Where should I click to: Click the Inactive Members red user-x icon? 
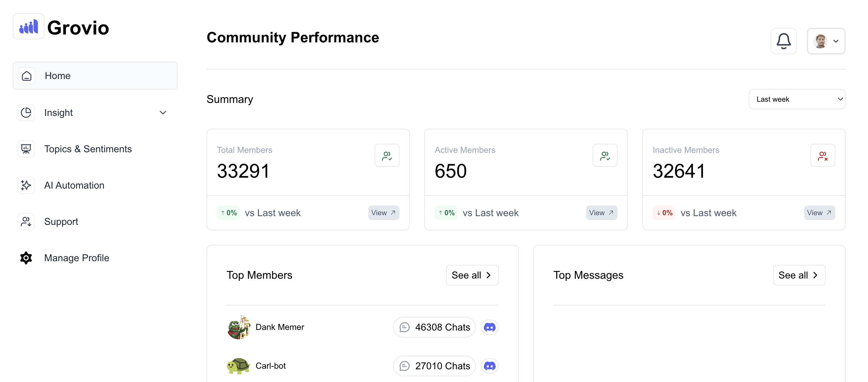822,155
